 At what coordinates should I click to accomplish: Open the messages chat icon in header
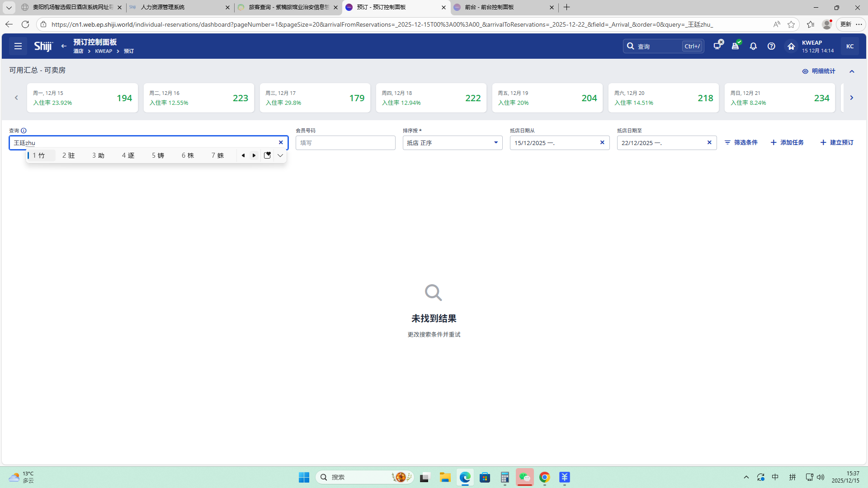(x=717, y=46)
